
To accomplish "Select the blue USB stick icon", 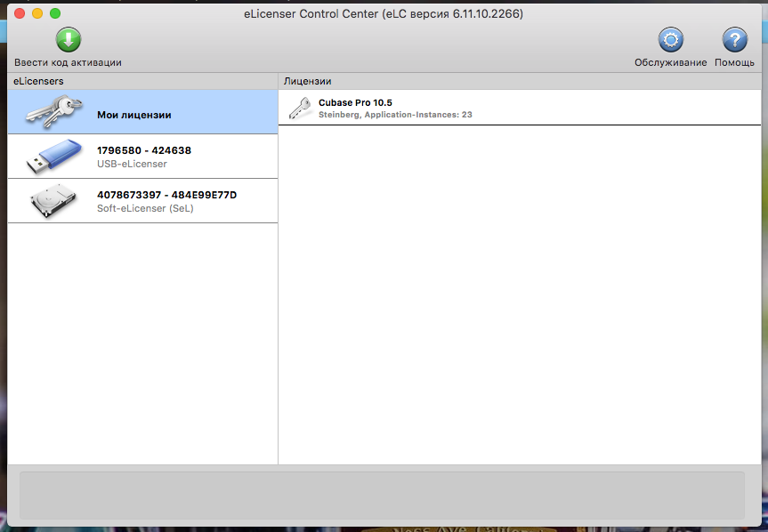I will pos(54,156).
